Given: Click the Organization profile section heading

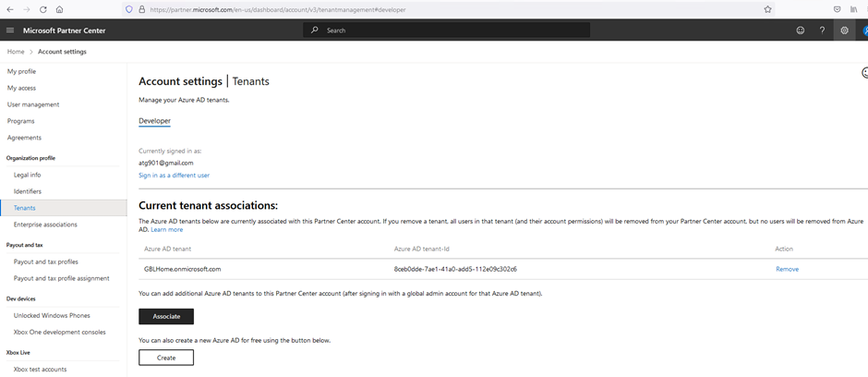Looking at the screenshot, I should point(31,158).
